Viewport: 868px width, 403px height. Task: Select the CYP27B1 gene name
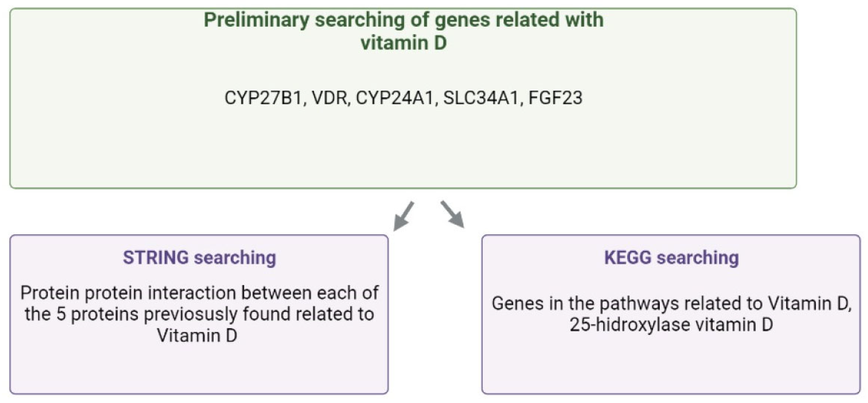pyautogui.click(x=263, y=98)
